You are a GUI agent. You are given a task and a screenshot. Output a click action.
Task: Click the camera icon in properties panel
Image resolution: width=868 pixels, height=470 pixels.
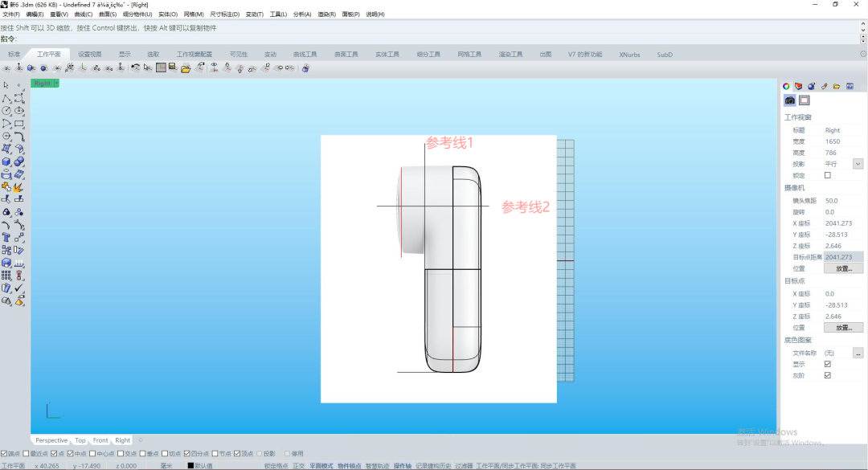790,100
